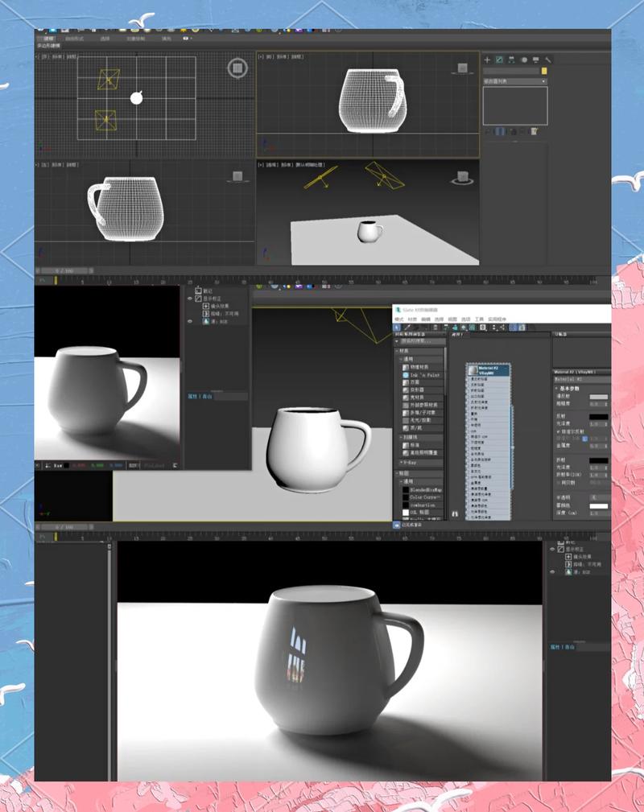Click the ViewCube in the perspective viewport
The width and height of the screenshot is (644, 812).
coord(463,178)
